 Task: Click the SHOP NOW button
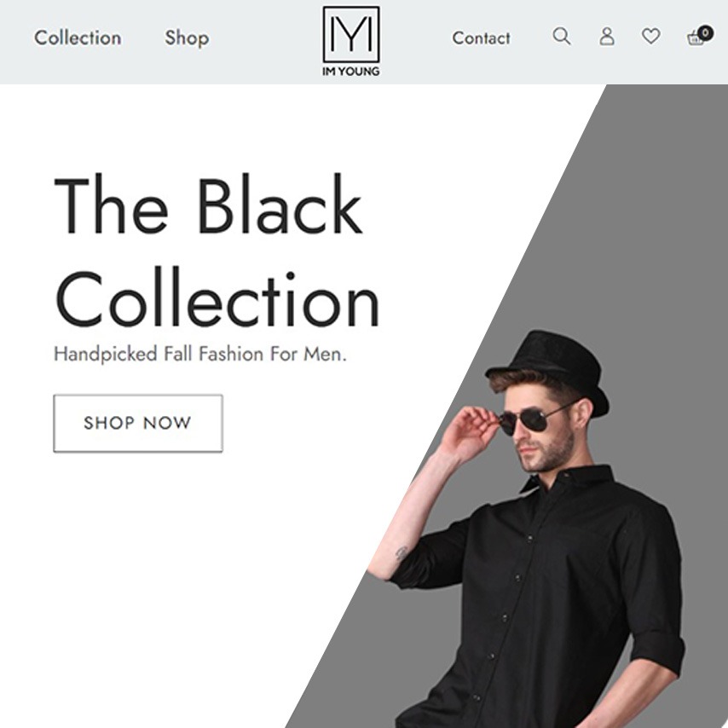point(138,423)
